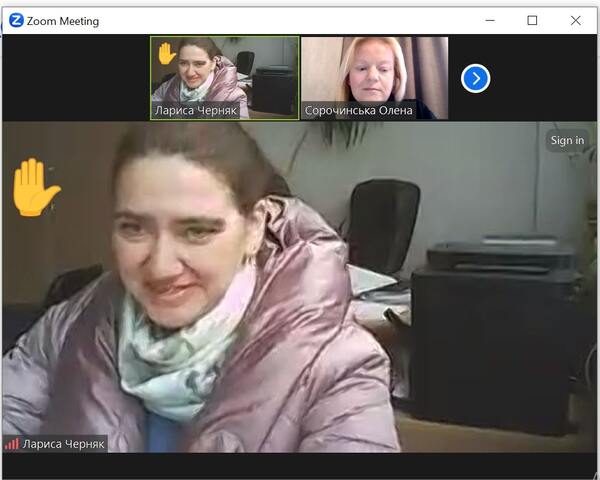Click the Zoom Meeting title text
The height and width of the screenshot is (480, 600).
point(63,20)
